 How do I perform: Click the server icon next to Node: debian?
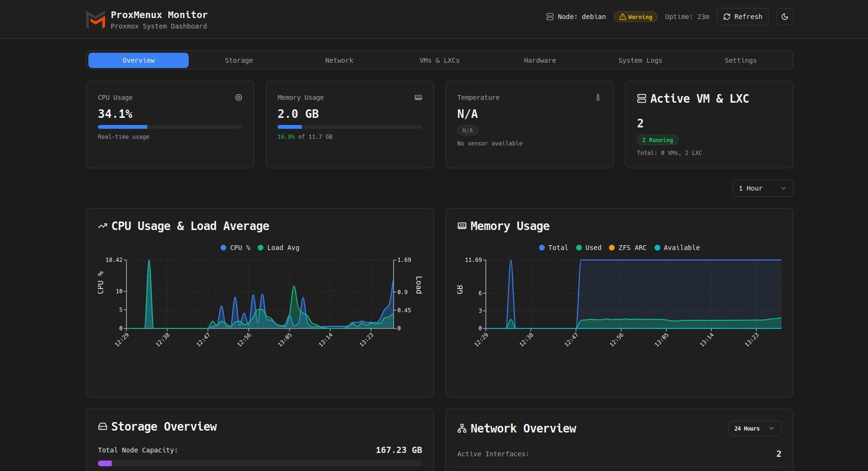pyautogui.click(x=550, y=17)
